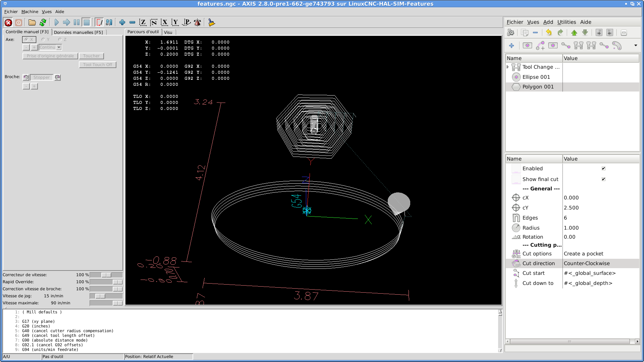This screenshot has height=362, width=644.
Task: Click Prise d'origine générale button
Action: click(x=50, y=56)
